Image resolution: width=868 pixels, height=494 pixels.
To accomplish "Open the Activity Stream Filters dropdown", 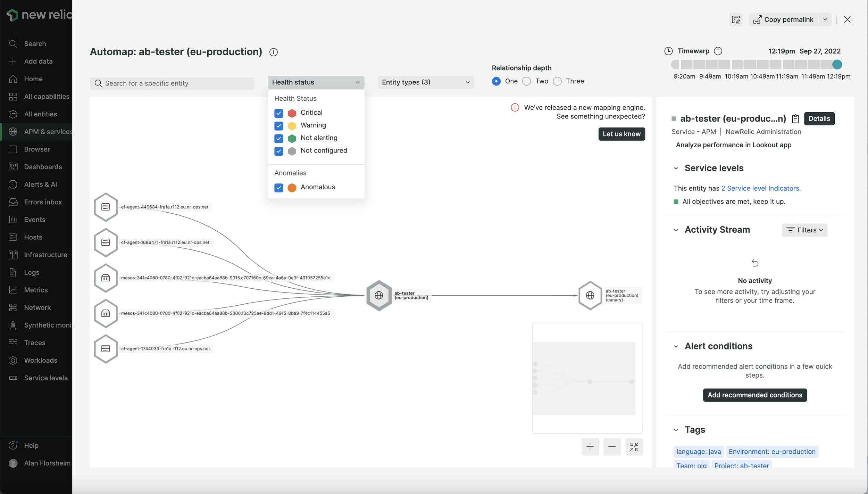I will coord(804,230).
